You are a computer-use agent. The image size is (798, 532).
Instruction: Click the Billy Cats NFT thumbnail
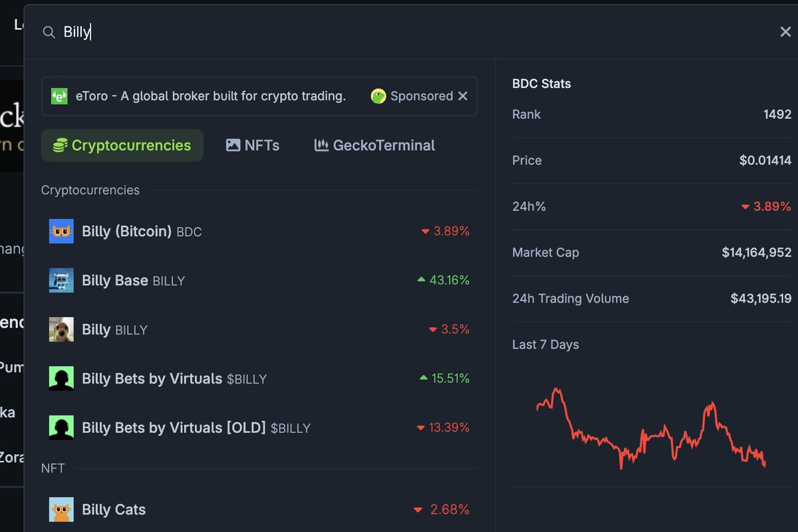[61, 510]
